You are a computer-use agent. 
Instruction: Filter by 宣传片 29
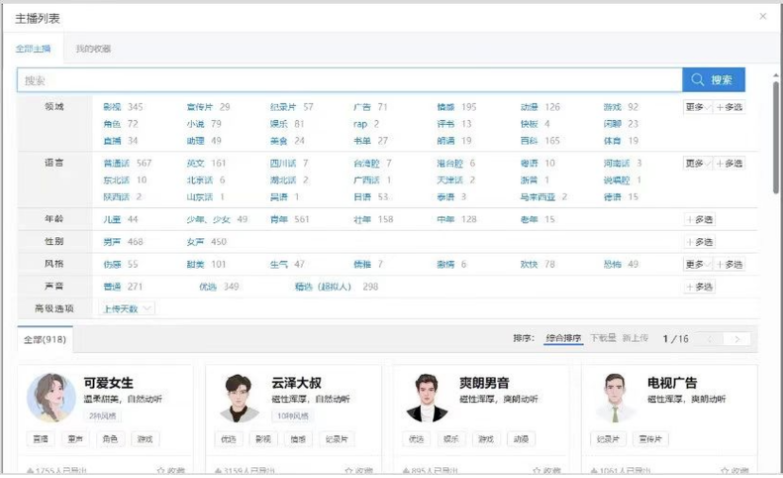tap(208, 107)
